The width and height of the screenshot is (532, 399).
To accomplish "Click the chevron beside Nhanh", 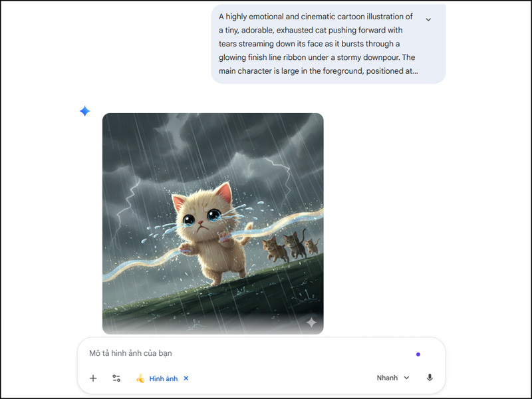I will point(406,378).
